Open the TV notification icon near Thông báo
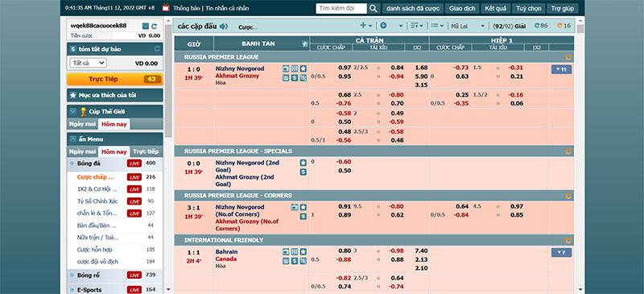 [166, 8]
